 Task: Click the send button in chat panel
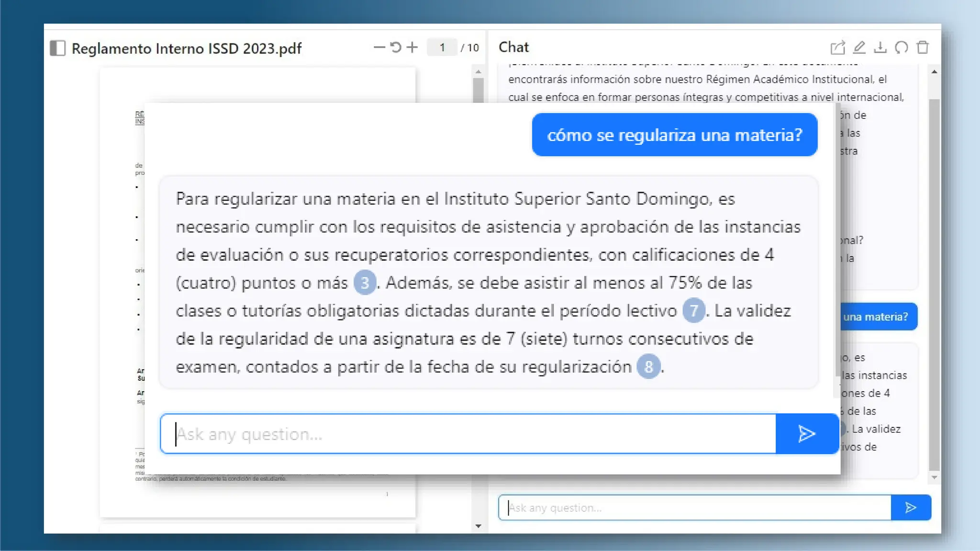coord(911,507)
